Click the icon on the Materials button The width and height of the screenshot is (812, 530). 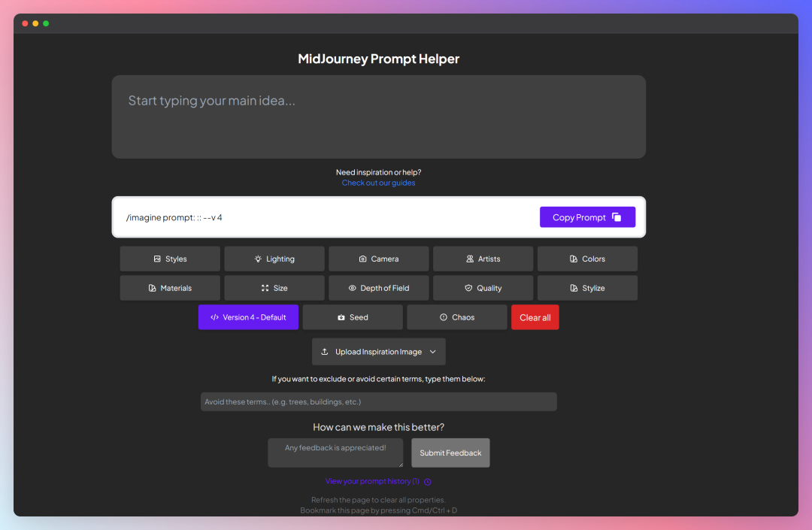tap(152, 288)
